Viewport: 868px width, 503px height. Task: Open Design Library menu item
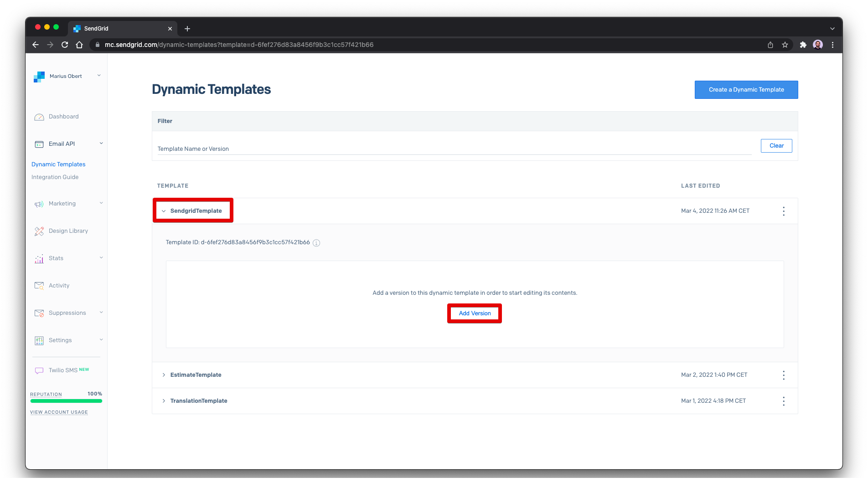tap(68, 231)
